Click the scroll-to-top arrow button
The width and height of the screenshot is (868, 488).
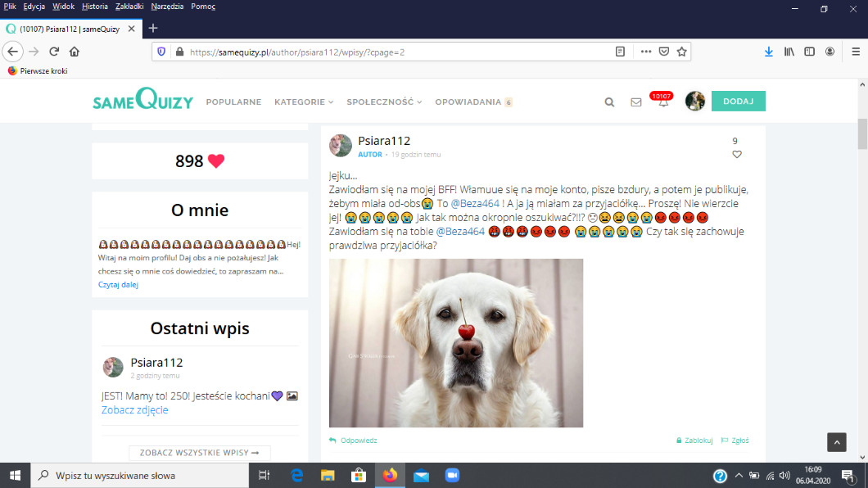point(836,442)
